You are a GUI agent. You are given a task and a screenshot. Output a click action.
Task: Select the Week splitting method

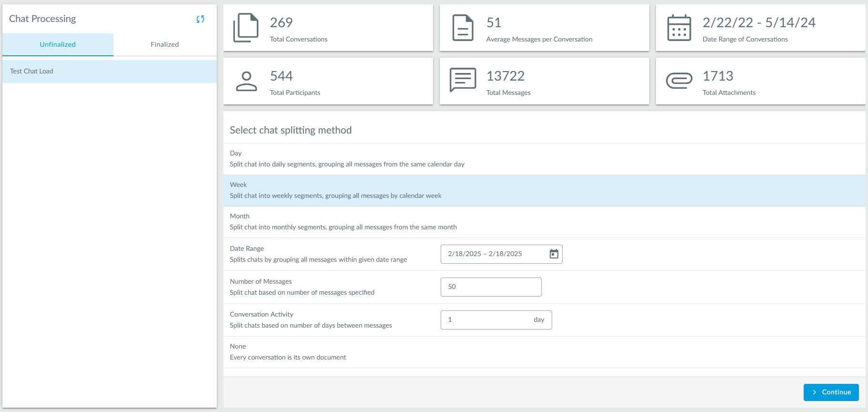[335, 190]
